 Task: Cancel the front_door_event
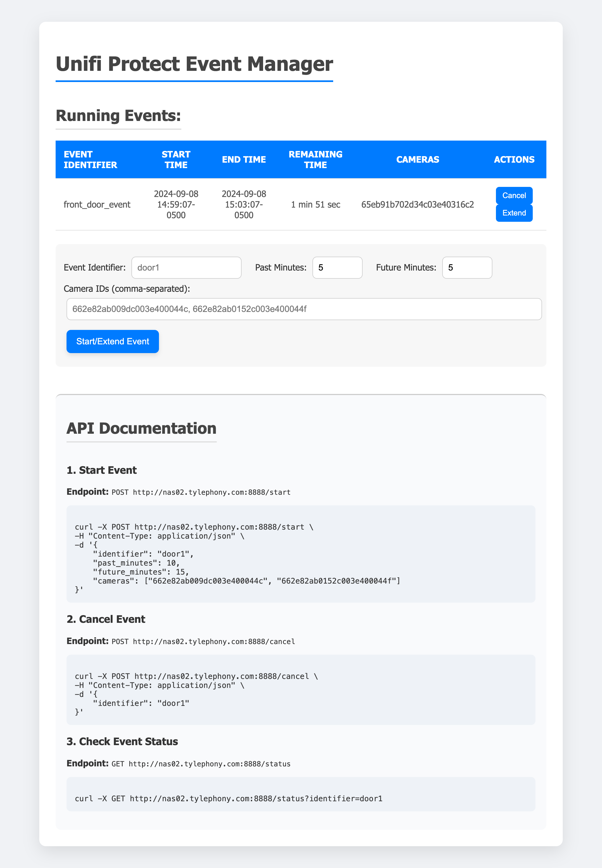514,195
